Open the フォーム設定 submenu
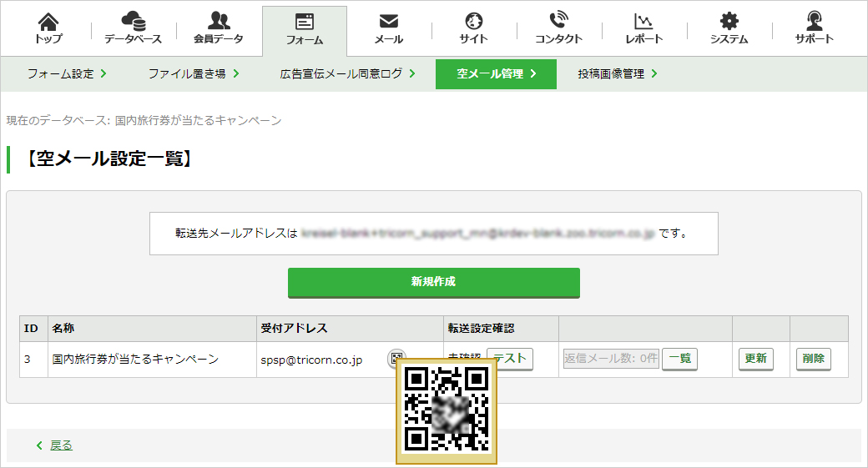This screenshot has height=468, width=868. pyautogui.click(x=67, y=73)
